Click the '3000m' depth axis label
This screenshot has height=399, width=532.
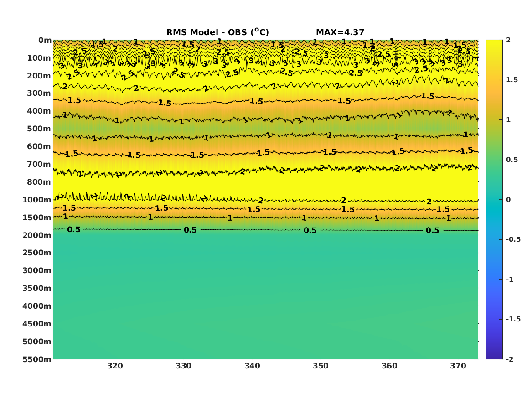click(x=37, y=270)
